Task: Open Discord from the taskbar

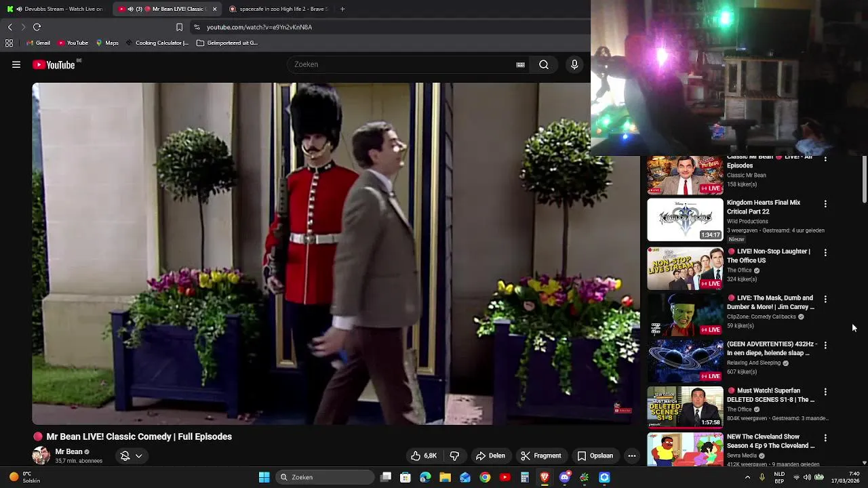Action: coord(564,477)
